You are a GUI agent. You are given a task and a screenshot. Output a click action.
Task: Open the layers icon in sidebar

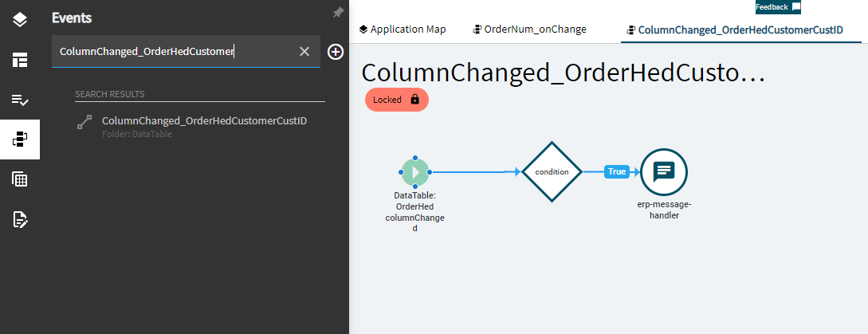(x=20, y=19)
